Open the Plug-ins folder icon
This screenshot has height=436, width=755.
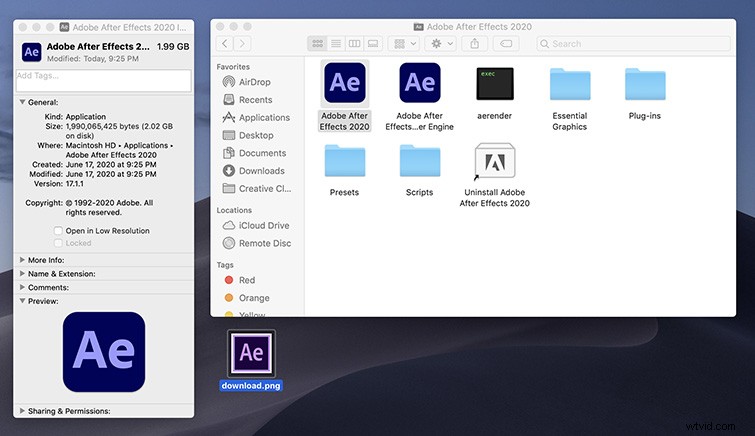tap(645, 84)
